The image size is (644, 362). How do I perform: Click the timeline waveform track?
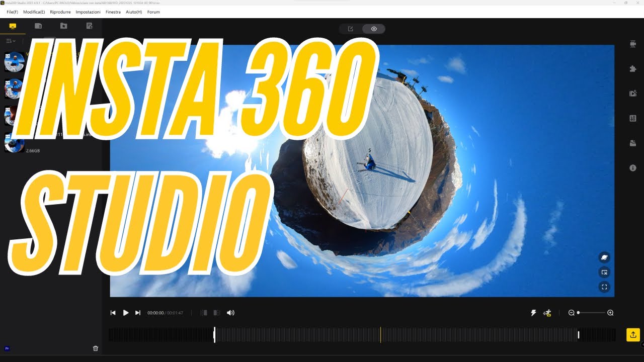(362, 335)
